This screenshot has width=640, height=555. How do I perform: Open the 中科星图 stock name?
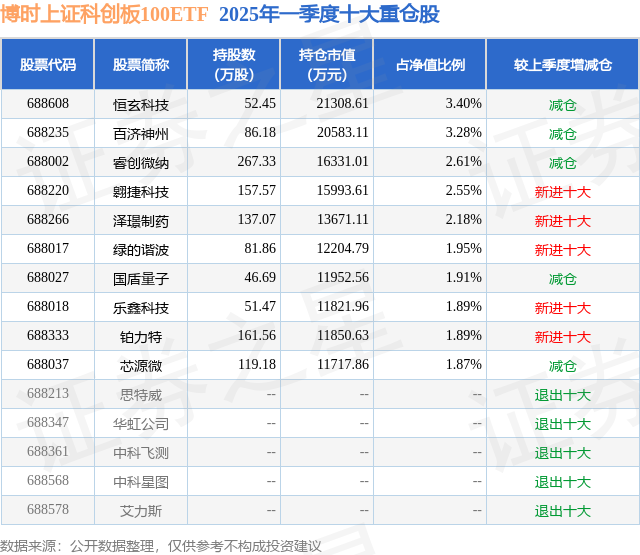point(141,481)
